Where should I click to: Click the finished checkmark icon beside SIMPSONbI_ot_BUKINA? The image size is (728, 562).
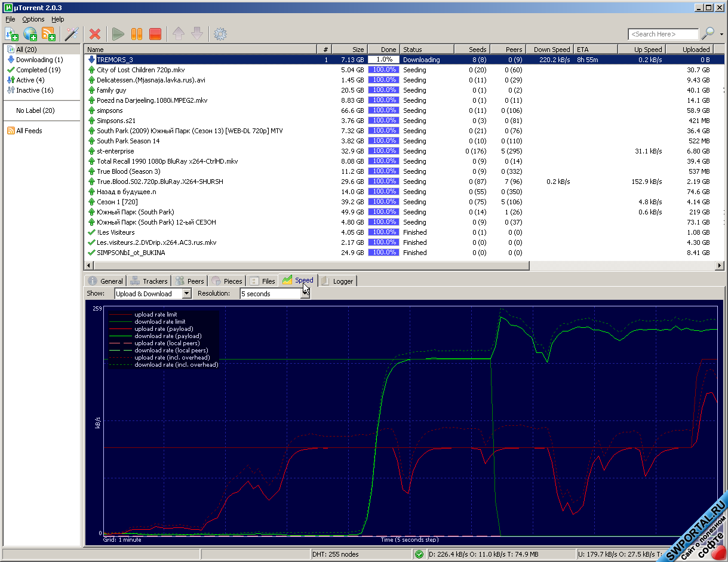(x=91, y=253)
